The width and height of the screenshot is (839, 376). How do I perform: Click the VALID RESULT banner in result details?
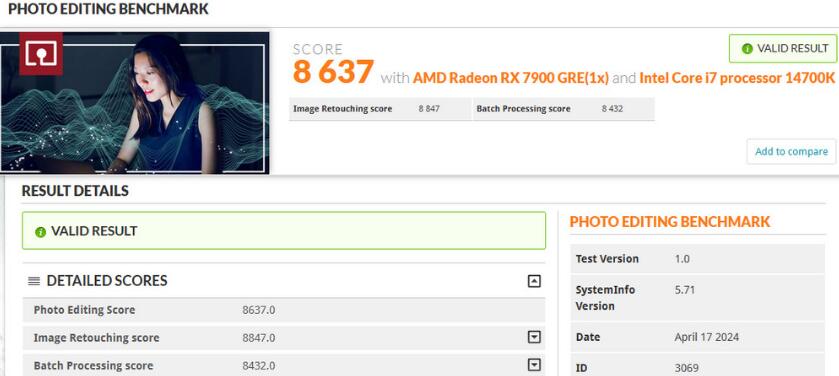point(284,231)
